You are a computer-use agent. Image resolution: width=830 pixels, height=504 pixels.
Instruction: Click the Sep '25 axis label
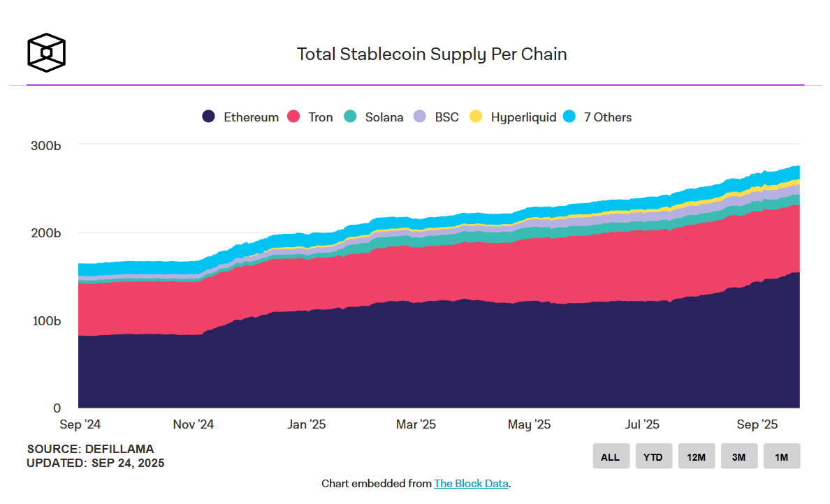(757, 424)
